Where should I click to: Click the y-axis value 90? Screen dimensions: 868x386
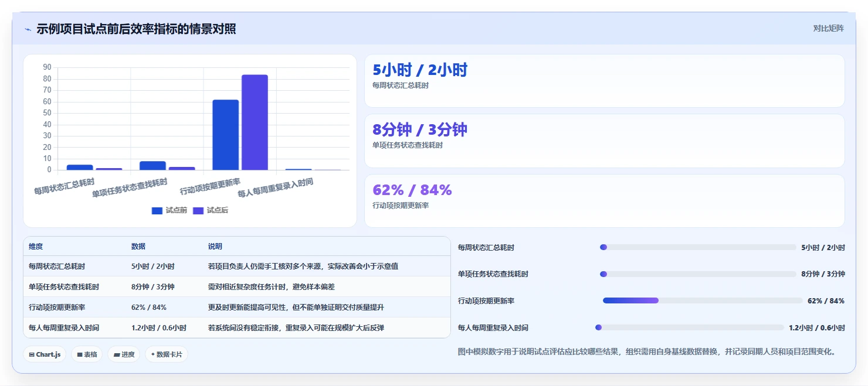coord(47,67)
